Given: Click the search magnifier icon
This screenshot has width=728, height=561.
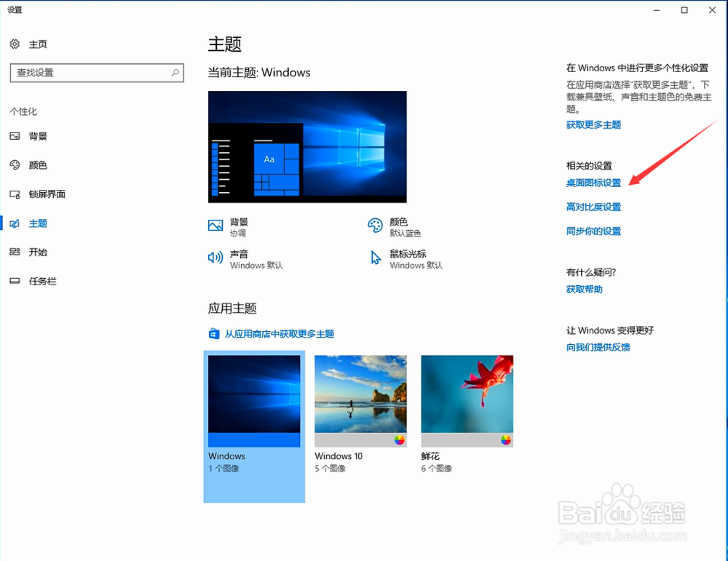Looking at the screenshot, I should point(175,73).
